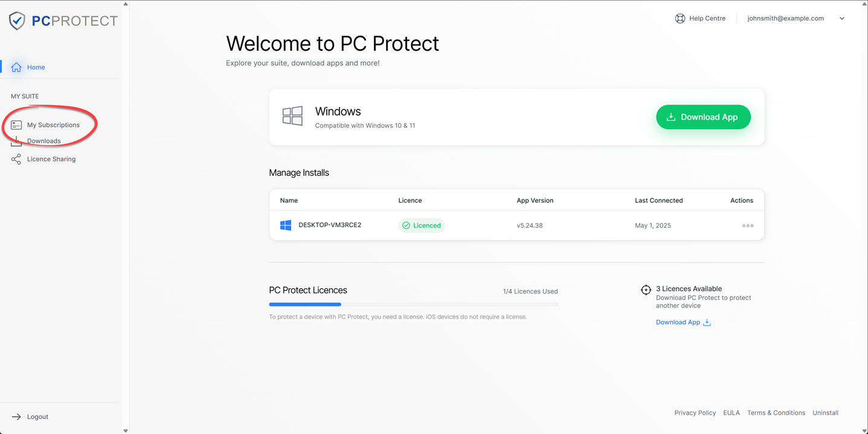Click the Compatible with Windows 10 & 11 text
This screenshot has height=434, width=868.
pos(365,126)
